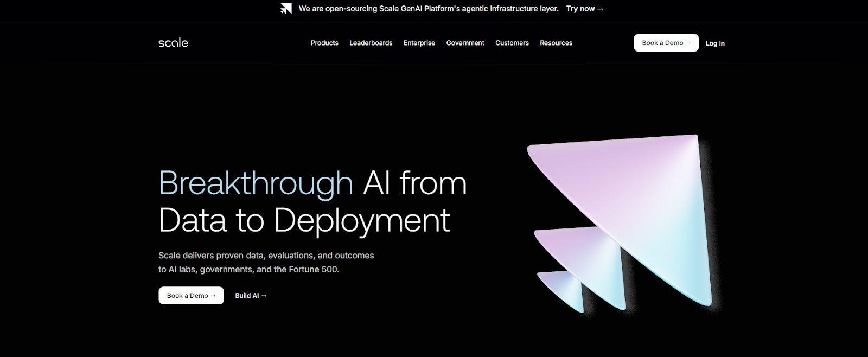The width and height of the screenshot is (868, 357).
Task: Open the Enterprise navigation item
Action: [x=419, y=43]
